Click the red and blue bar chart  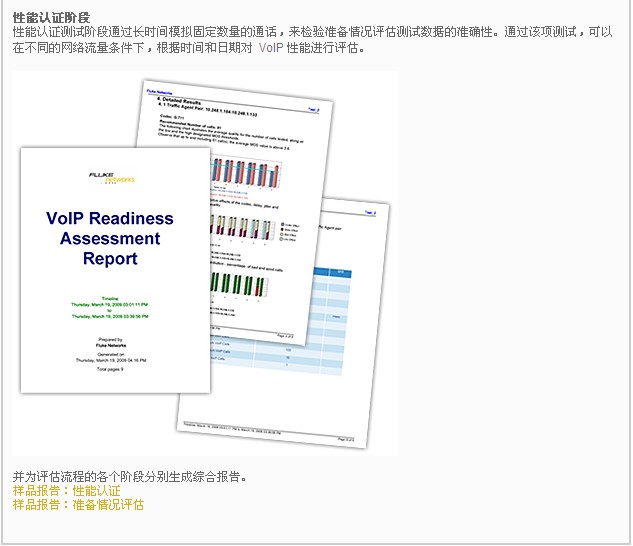tap(246, 174)
